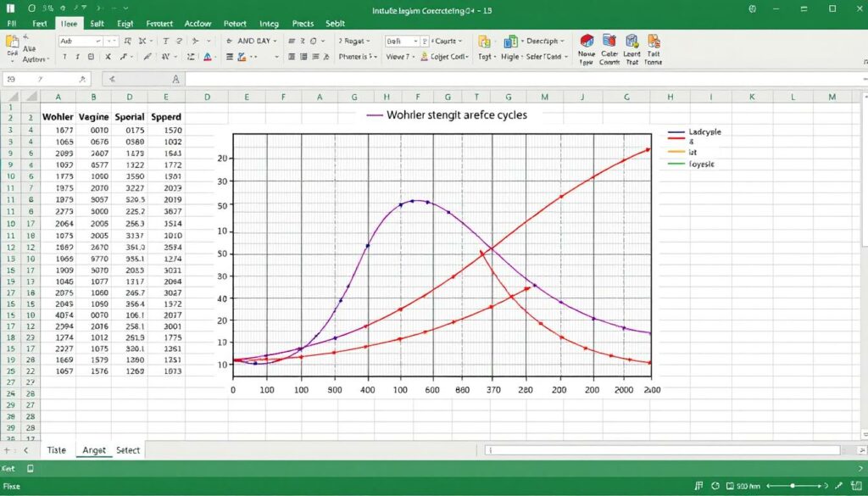Open the font size dropdown beside font name
868x496 pixels.
tap(112, 41)
